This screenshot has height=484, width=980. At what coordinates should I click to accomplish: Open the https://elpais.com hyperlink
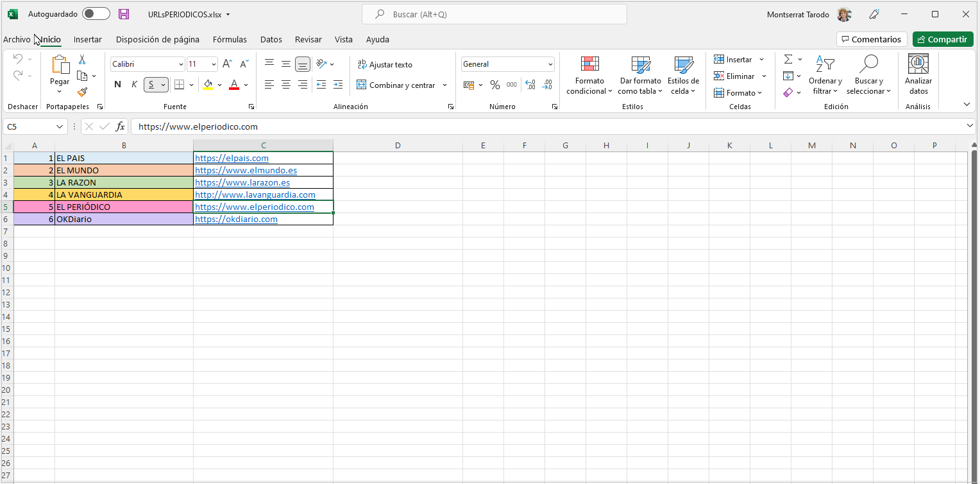232,158
